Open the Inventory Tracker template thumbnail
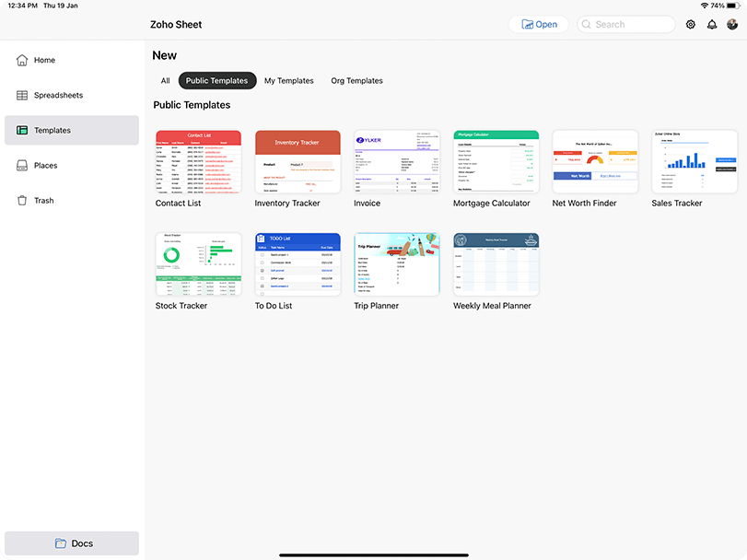747x560 pixels. pos(298,162)
